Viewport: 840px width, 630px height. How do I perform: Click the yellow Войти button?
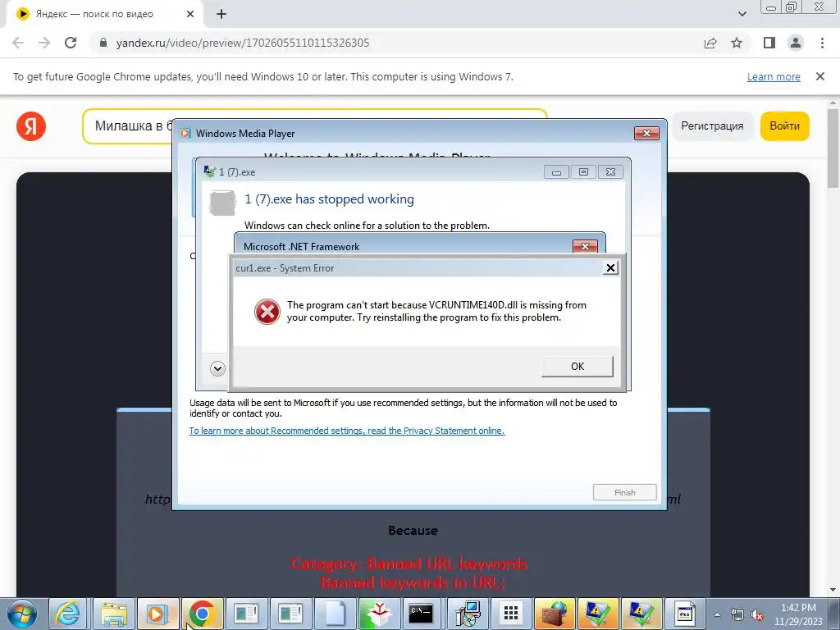(x=784, y=126)
